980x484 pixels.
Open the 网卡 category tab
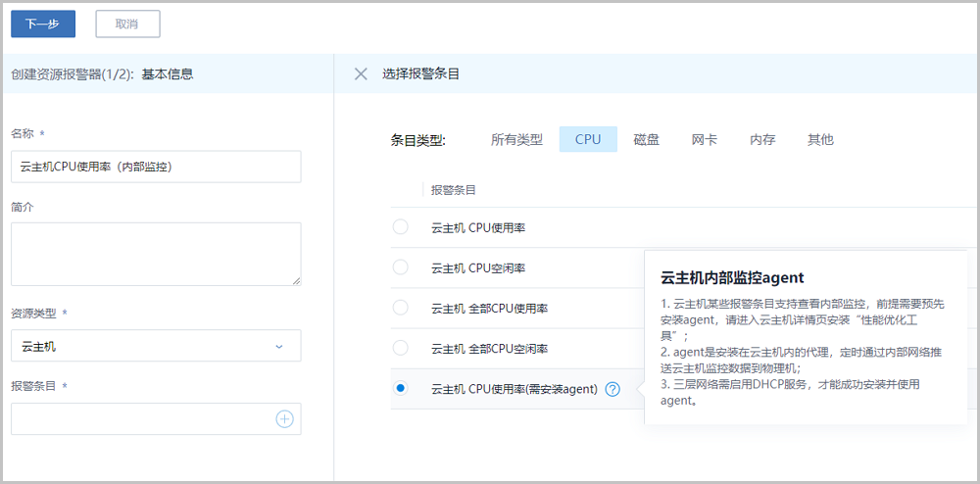tap(704, 139)
